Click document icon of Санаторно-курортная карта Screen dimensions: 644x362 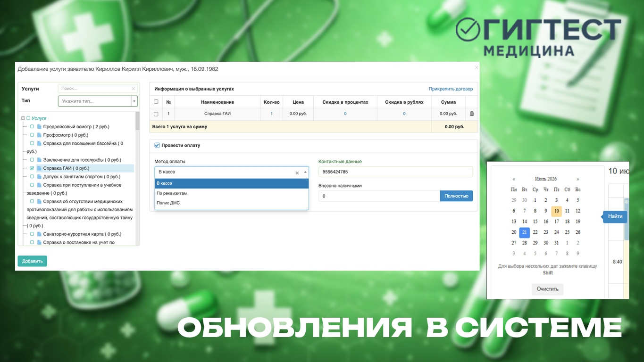39,234
